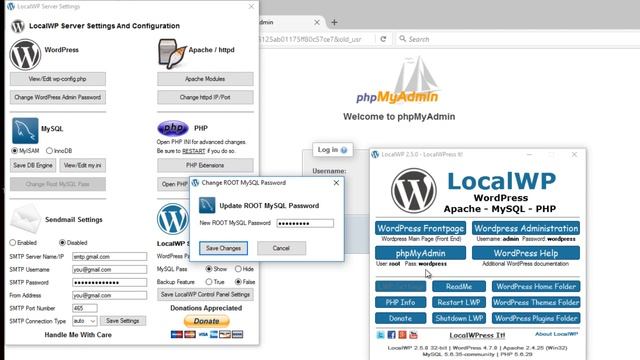640x360 pixels.
Task: Click the phpMyAdmin button in LocalWP panel
Action: tap(420, 253)
